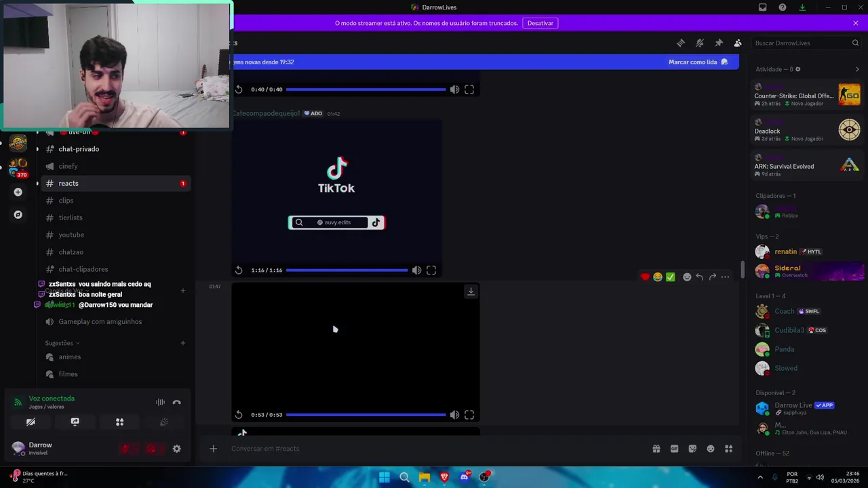The image size is (868, 488).
Task: Click the Conversar em #reacts message box
Action: 434,449
